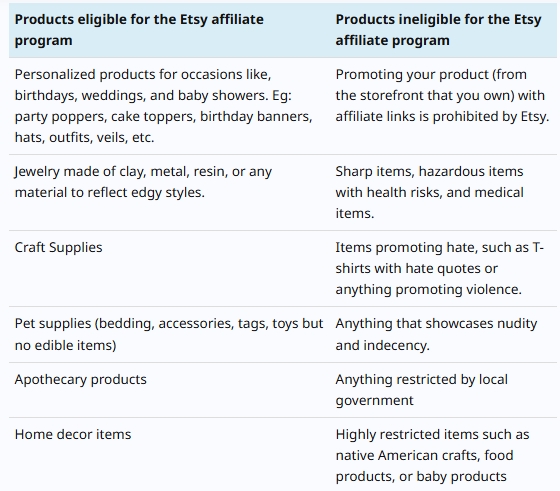The height and width of the screenshot is (491, 560).
Task: Click the 'Items promoting hate' cell text
Action: click(x=439, y=269)
